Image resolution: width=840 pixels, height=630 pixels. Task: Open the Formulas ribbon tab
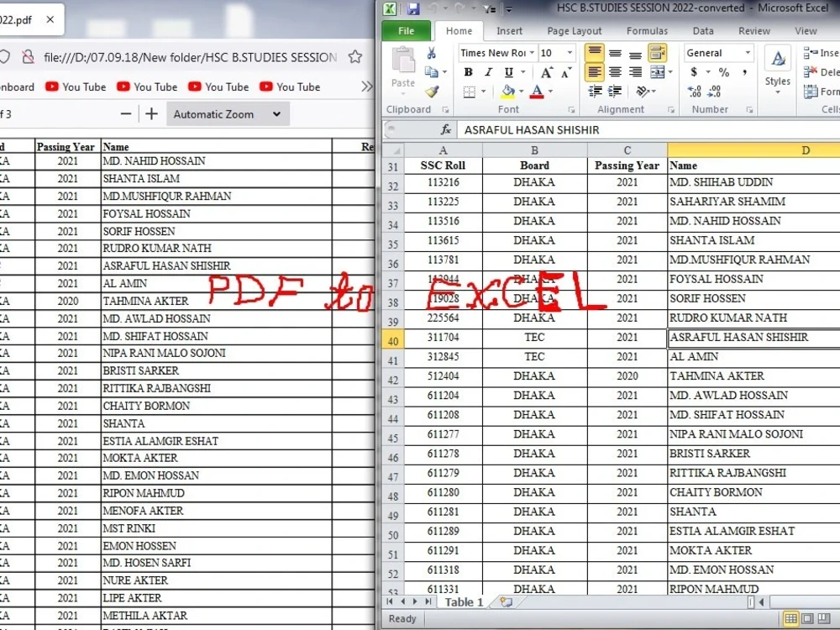pos(647,31)
